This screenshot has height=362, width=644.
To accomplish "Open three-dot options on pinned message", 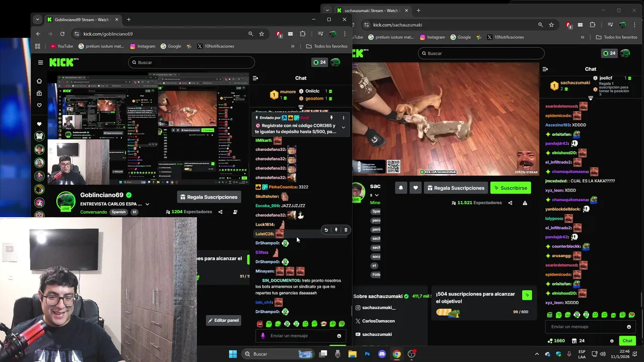I will pos(344,118).
